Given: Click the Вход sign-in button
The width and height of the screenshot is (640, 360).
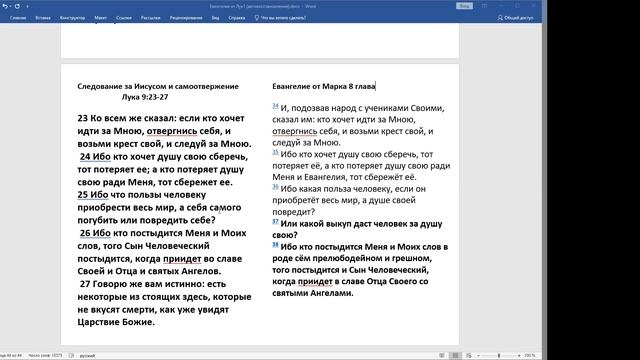Looking at the screenshot, I should 464,6.
